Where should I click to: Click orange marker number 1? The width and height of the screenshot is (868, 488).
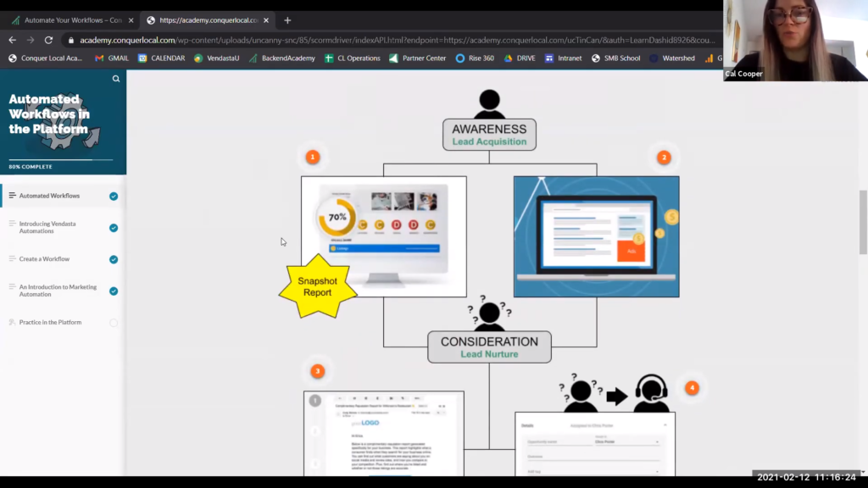click(x=313, y=157)
